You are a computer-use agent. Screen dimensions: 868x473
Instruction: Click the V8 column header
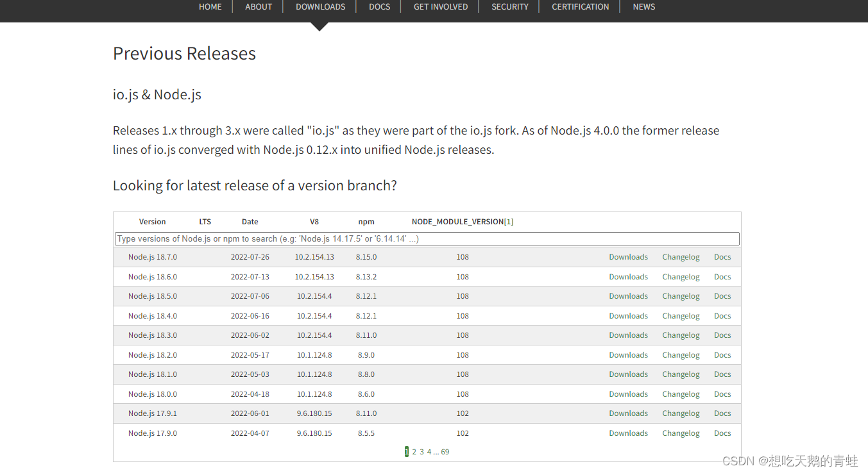pyautogui.click(x=314, y=222)
